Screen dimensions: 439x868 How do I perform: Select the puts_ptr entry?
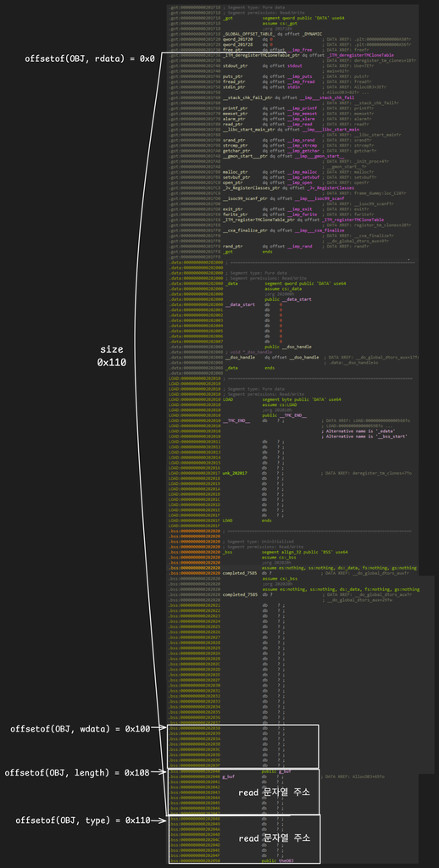(232, 76)
